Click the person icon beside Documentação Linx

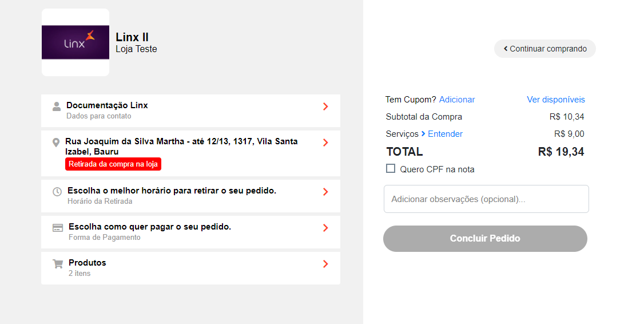pyautogui.click(x=57, y=106)
